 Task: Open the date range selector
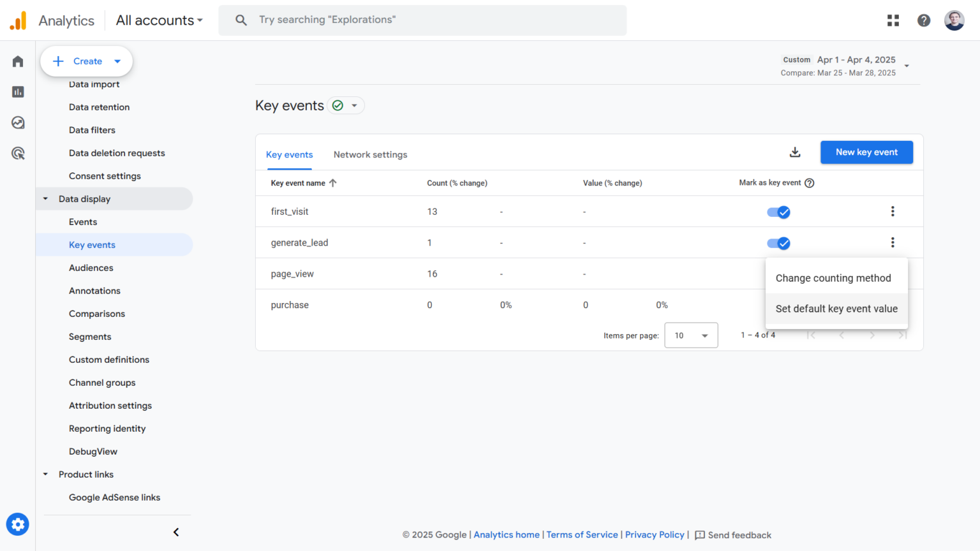pyautogui.click(x=849, y=66)
